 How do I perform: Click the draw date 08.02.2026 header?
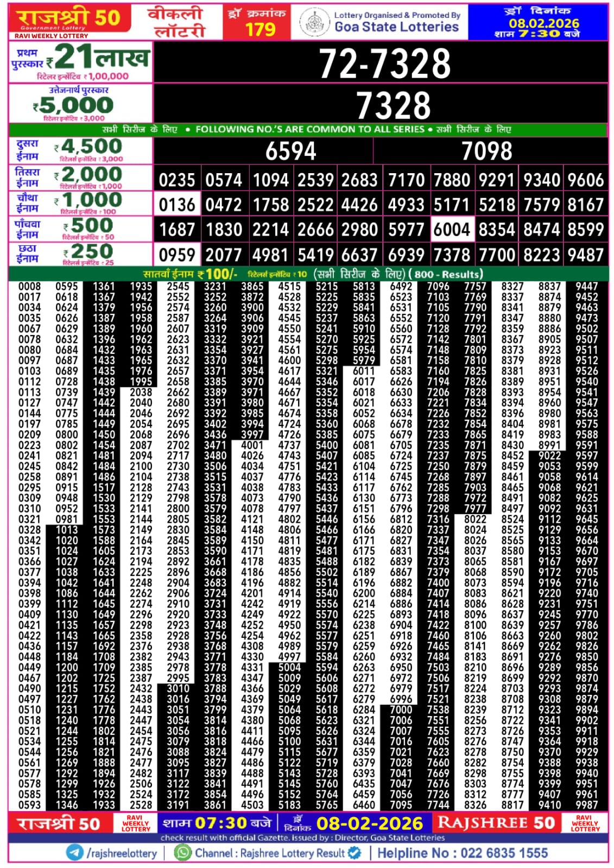[x=537, y=22]
